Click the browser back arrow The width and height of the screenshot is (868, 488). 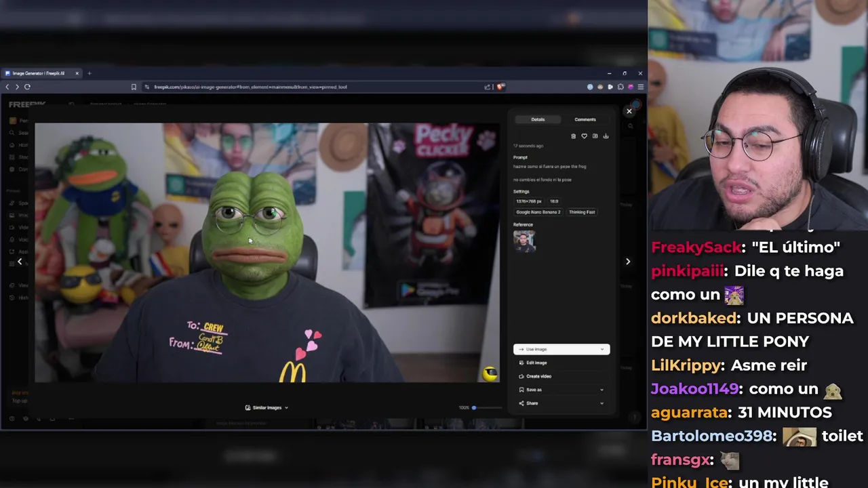tap(7, 87)
